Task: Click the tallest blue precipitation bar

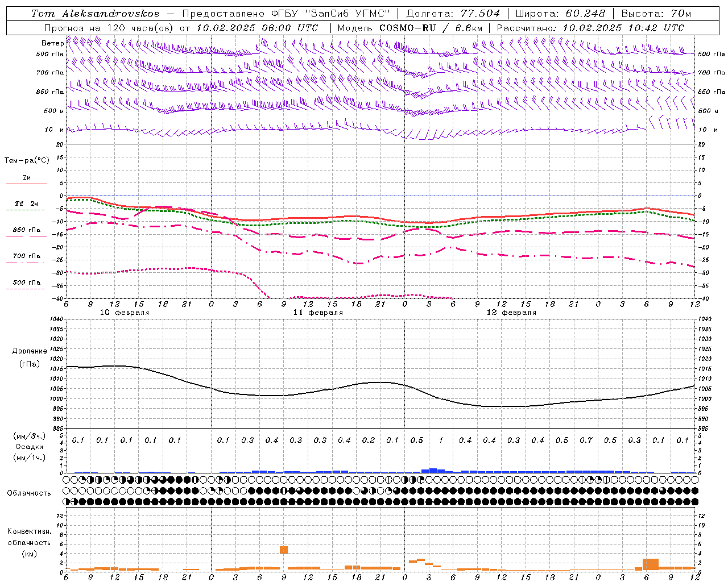Action: (x=433, y=471)
